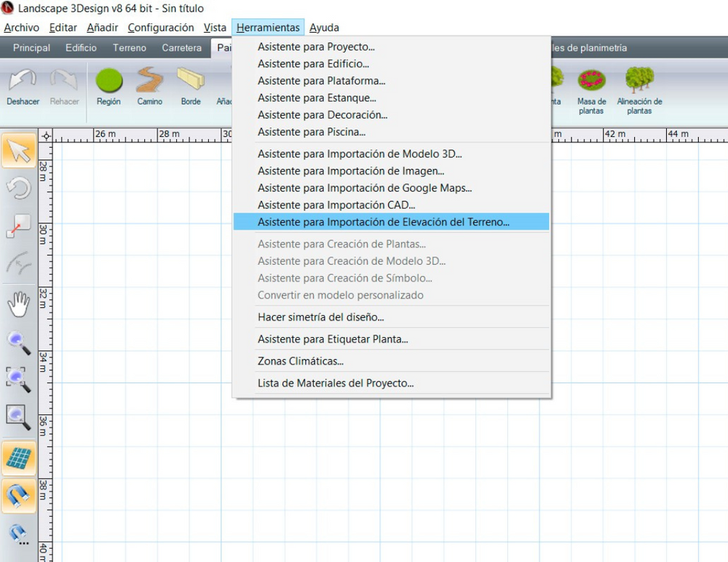Select Asistente para Piscina menu entry
Image resolution: width=728 pixels, height=562 pixels.
click(312, 132)
